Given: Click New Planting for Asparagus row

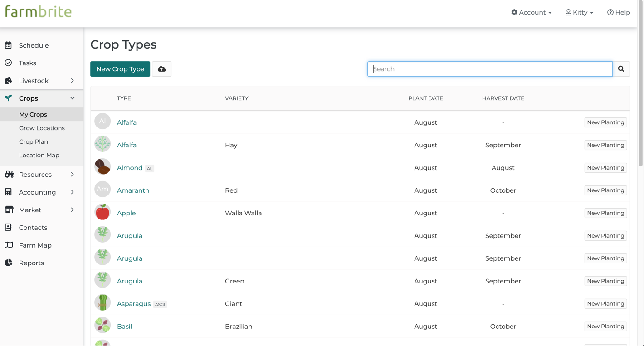Looking at the screenshot, I should point(605,304).
